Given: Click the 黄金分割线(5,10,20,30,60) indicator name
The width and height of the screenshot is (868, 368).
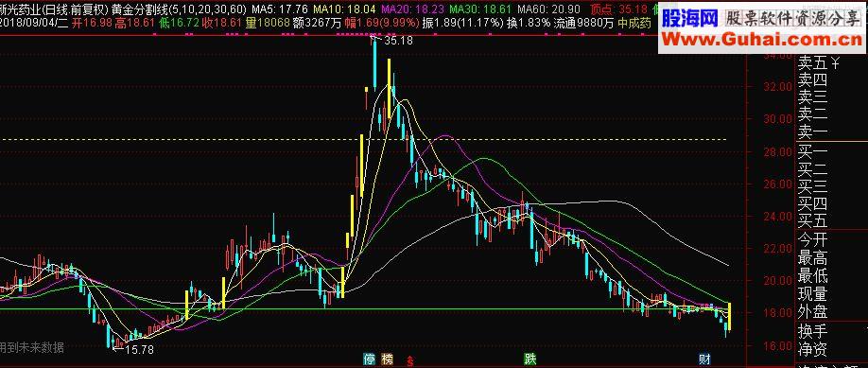Looking at the screenshot, I should click(x=180, y=9).
